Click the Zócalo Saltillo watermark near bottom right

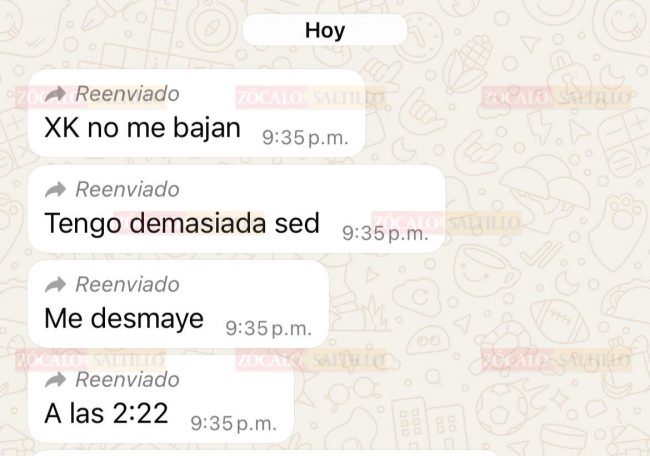[556, 360]
